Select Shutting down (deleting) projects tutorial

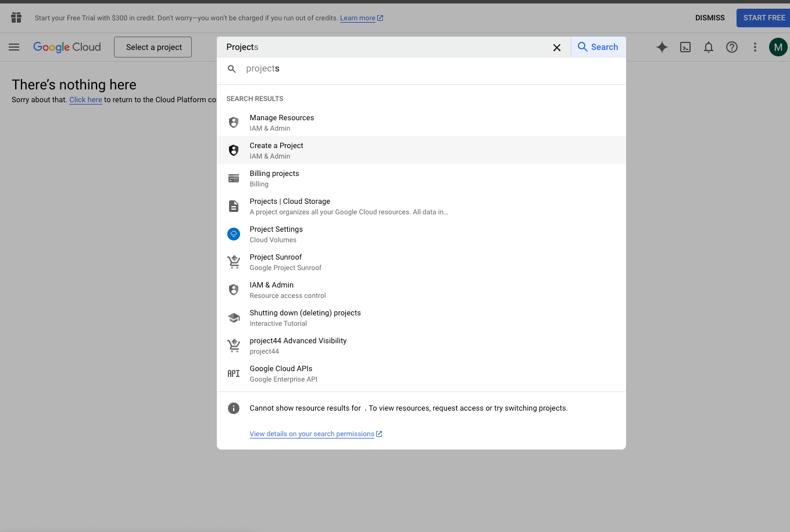point(305,318)
